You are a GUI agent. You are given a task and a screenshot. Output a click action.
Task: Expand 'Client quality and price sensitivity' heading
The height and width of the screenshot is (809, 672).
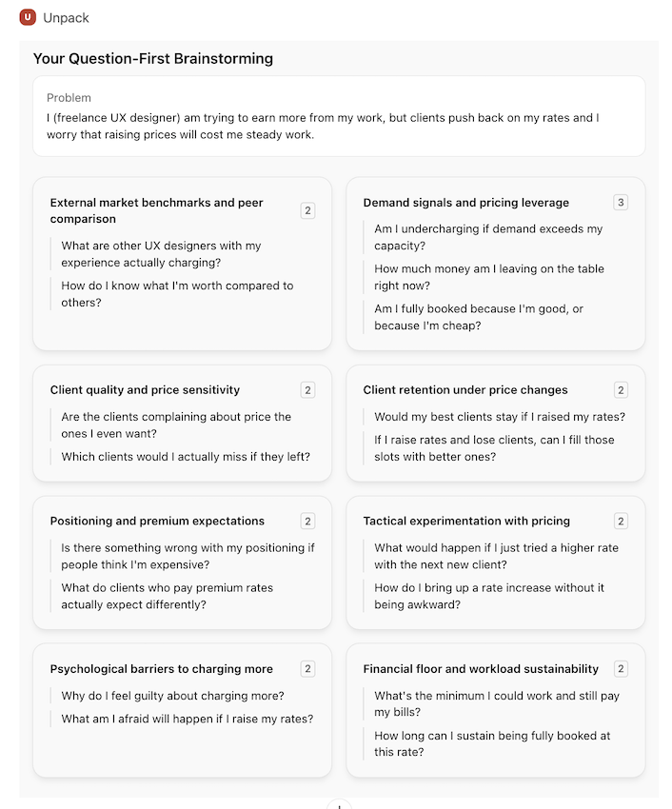coord(145,390)
